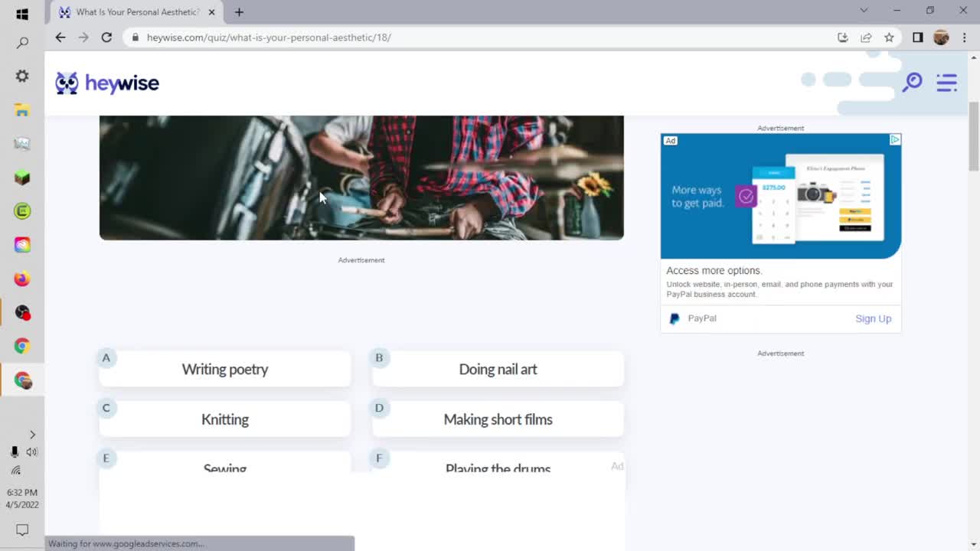Open Google Chrome taskbar icon
Image resolution: width=980 pixels, height=551 pixels.
click(22, 346)
